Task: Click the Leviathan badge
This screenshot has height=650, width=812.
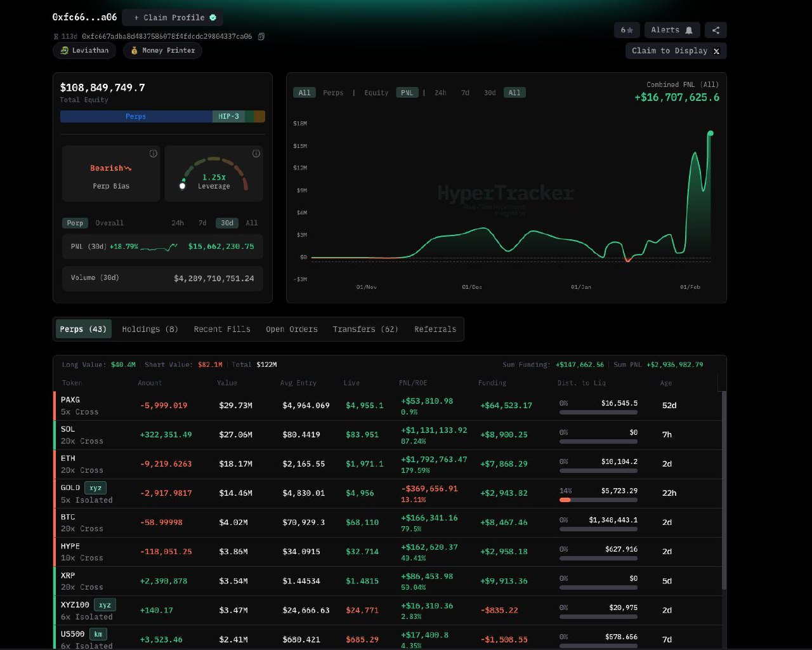Action: click(x=84, y=51)
